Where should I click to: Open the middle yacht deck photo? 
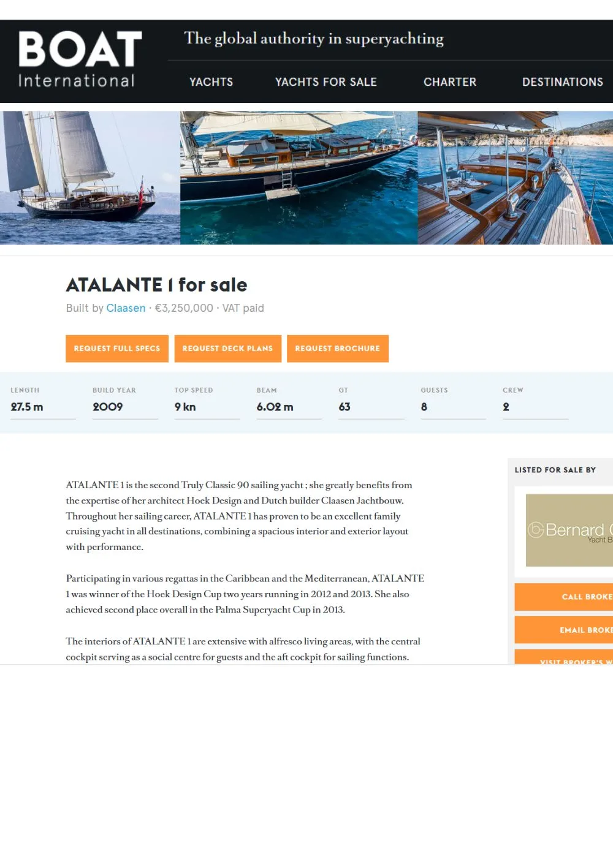coord(298,176)
